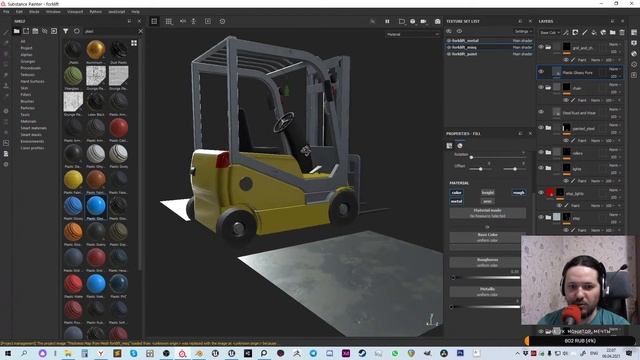Switch viewport to the single 3D view icon
The height and width of the screenshot is (360, 640).
click(x=154, y=21)
